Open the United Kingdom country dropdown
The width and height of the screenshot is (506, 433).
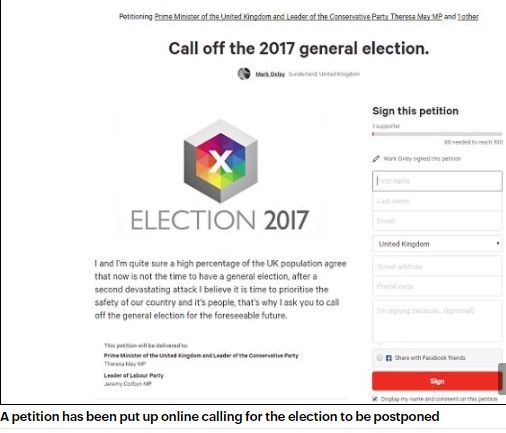coord(437,244)
